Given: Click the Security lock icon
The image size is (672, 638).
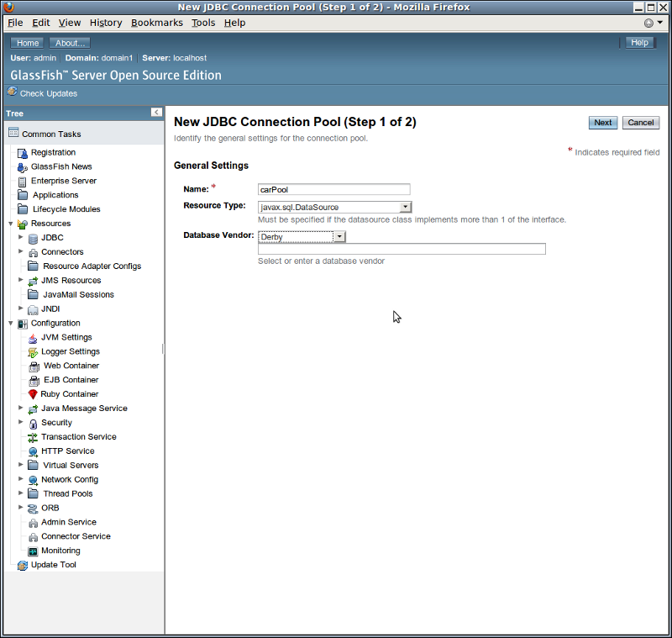Looking at the screenshot, I should [33, 423].
